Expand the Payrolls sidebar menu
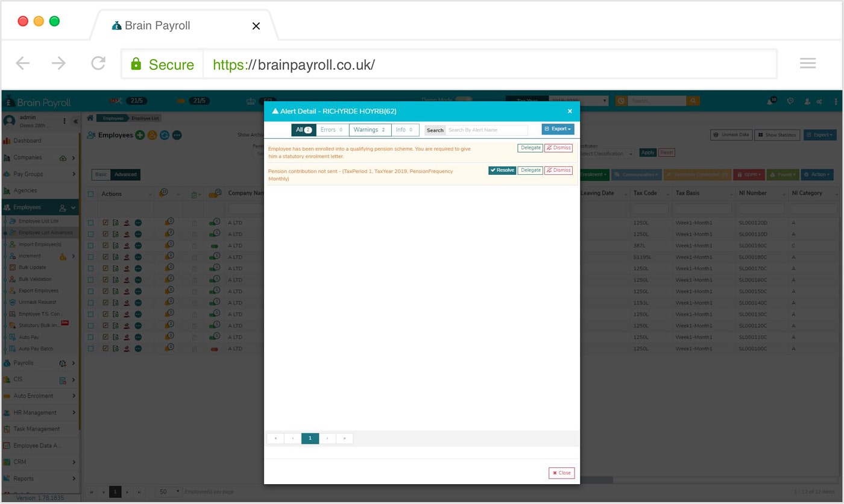The width and height of the screenshot is (844, 504). 74,364
